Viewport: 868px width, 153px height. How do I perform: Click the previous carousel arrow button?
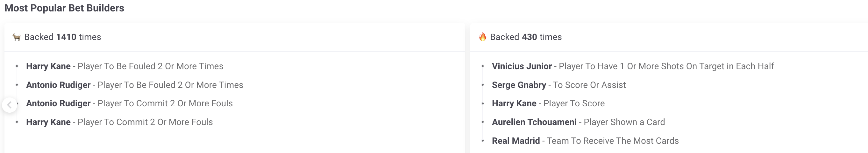10,105
